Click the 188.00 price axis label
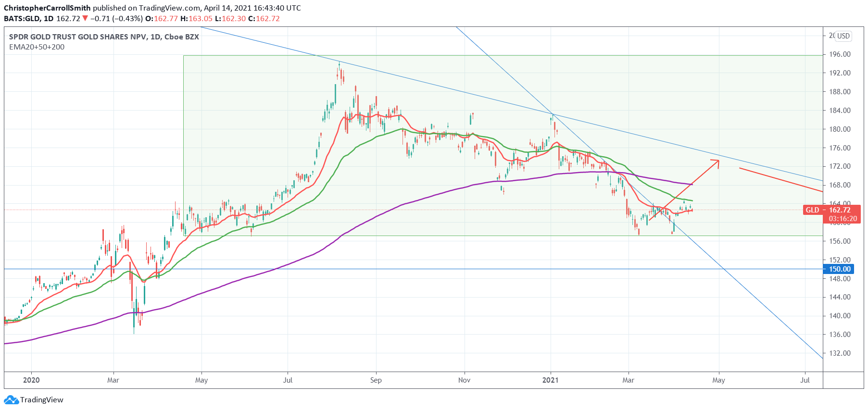The width and height of the screenshot is (868, 411). (840, 92)
